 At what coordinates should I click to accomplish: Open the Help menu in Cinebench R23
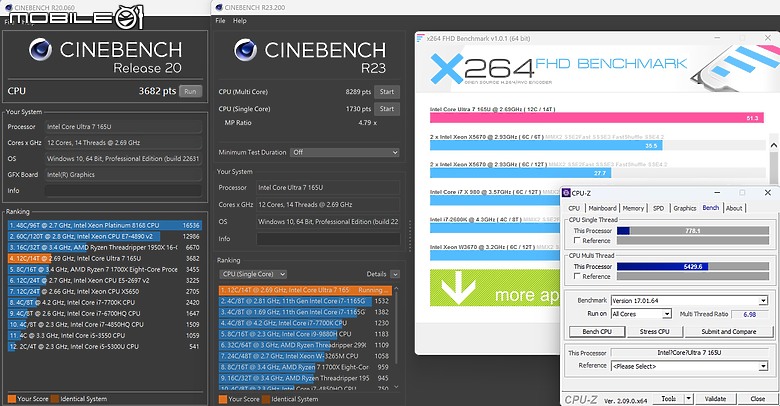tap(240, 21)
